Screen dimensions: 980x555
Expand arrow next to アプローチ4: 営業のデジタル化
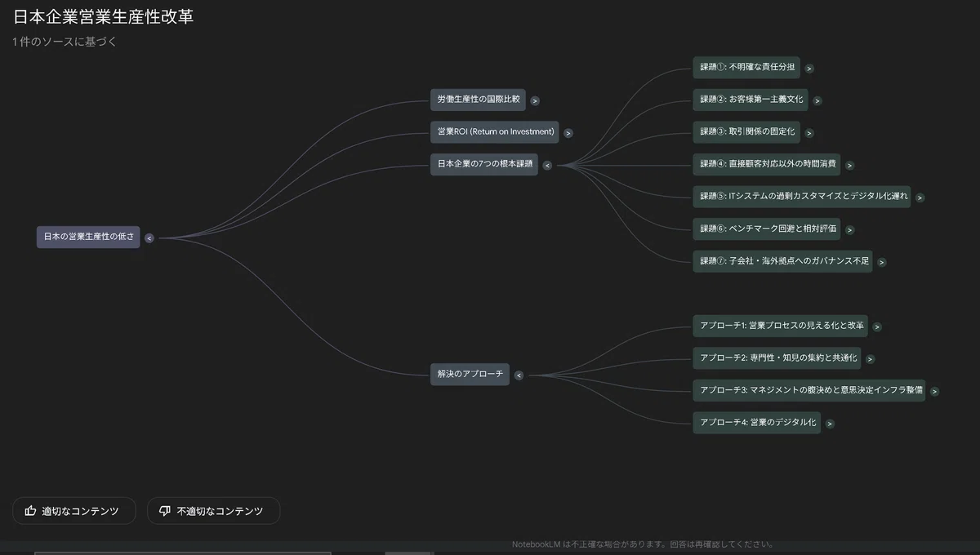(x=830, y=424)
